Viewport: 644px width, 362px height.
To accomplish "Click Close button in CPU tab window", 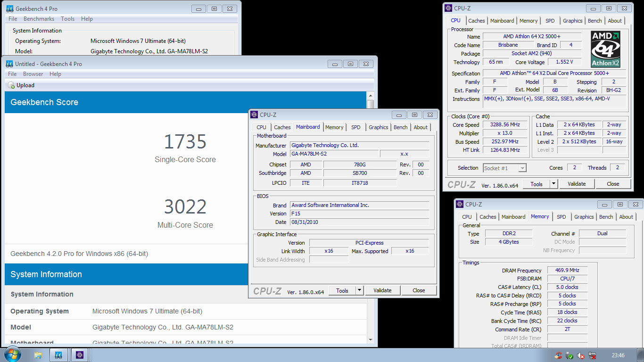I will coord(613,184).
